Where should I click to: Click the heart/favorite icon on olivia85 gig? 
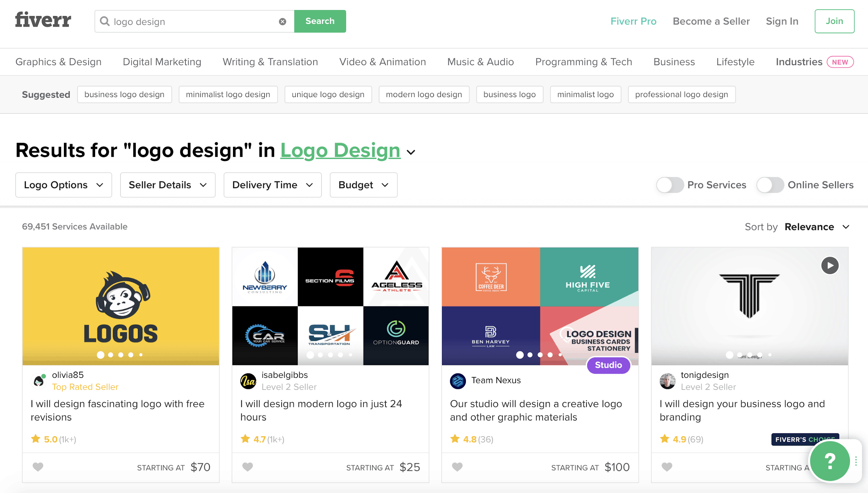[x=37, y=466]
